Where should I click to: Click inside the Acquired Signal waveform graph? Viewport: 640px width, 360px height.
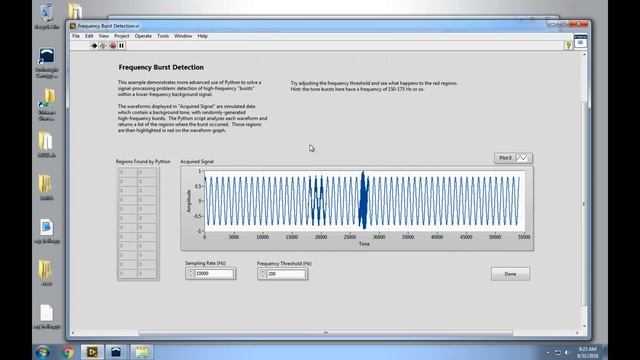(364, 201)
